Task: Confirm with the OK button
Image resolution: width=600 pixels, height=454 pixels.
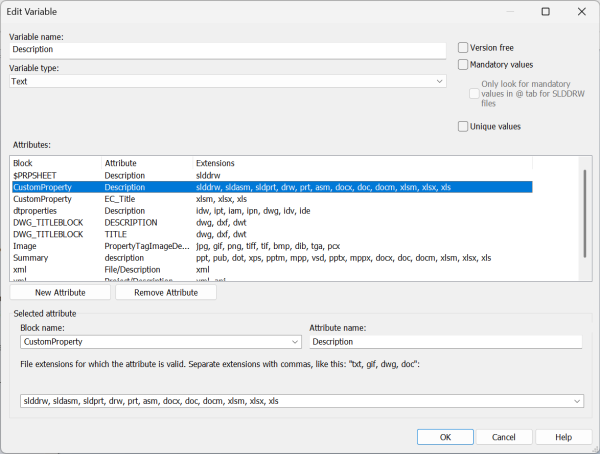Action: pyautogui.click(x=445, y=437)
